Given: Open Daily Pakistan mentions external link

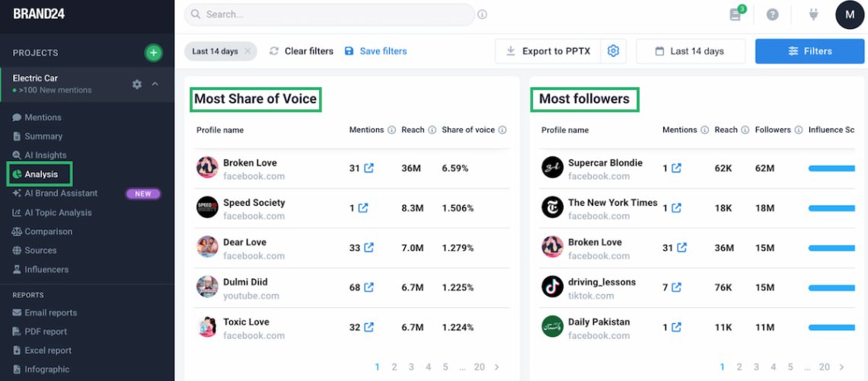Looking at the screenshot, I should pyautogui.click(x=676, y=328).
